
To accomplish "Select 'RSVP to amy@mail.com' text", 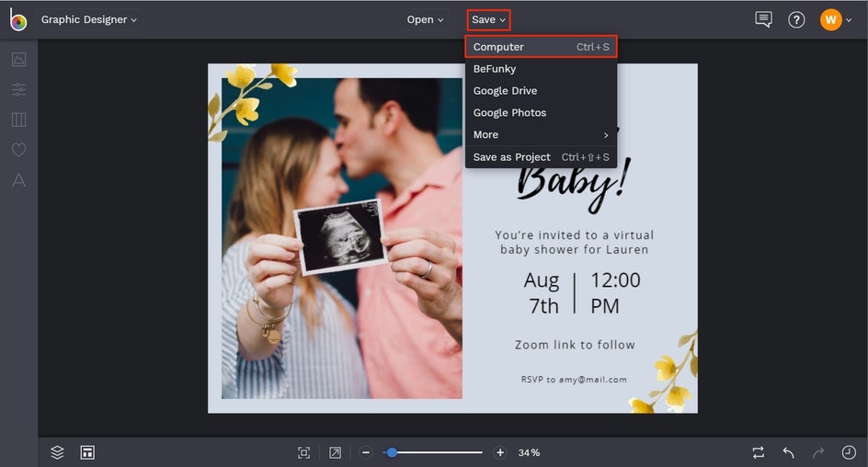I will click(x=574, y=380).
